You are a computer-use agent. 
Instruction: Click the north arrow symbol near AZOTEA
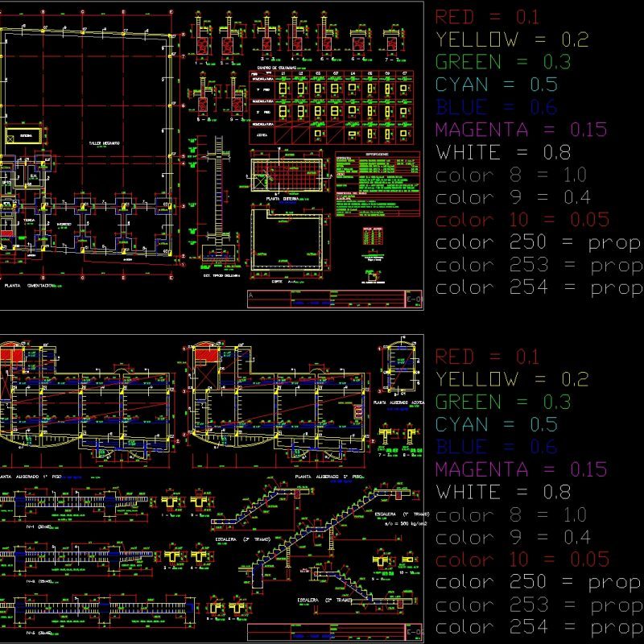[280, 148]
